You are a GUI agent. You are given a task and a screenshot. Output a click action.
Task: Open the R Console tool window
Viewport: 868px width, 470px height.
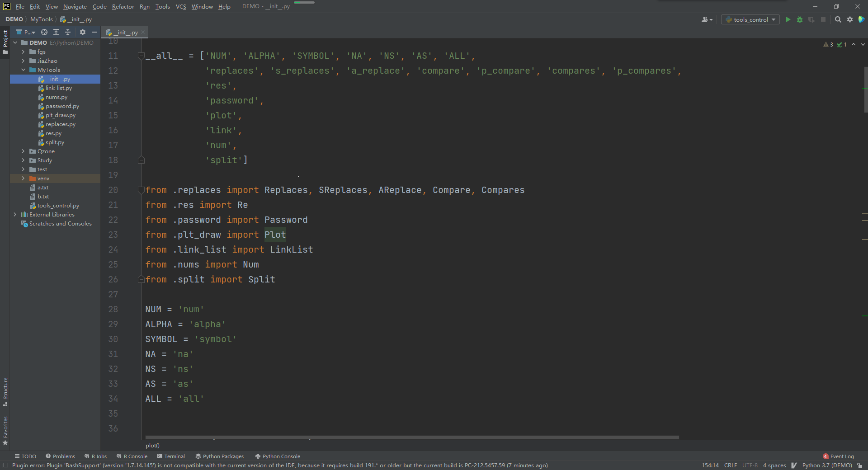(x=132, y=456)
